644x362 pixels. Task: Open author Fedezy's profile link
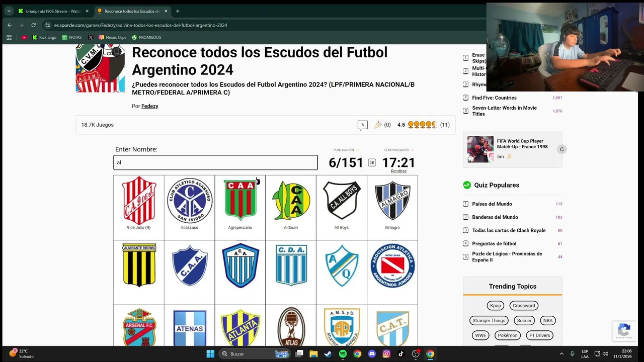click(149, 106)
